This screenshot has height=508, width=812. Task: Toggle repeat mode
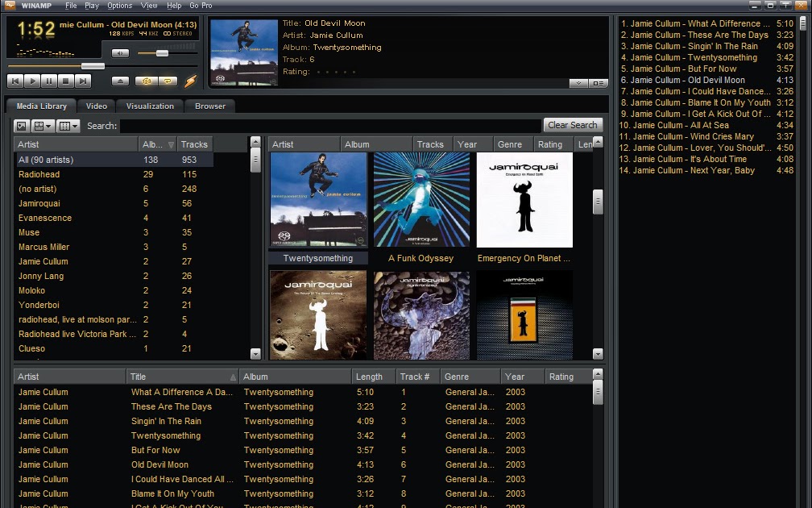point(168,81)
